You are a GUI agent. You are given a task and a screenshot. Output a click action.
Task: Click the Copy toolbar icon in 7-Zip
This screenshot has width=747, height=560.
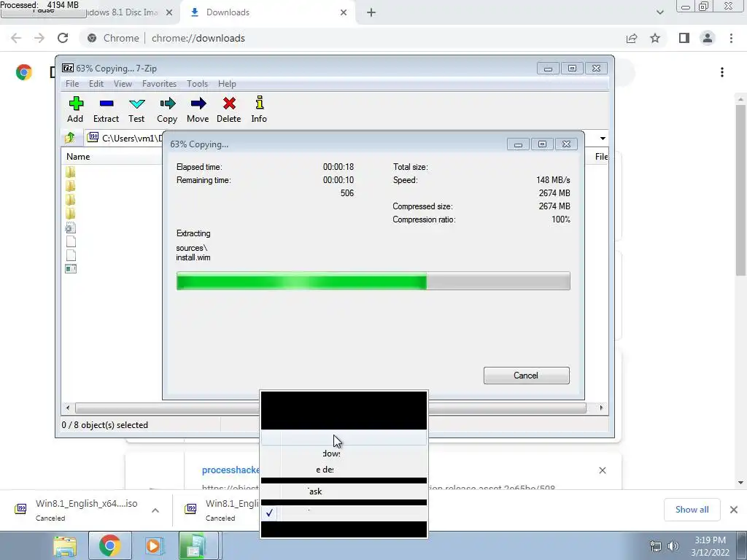coord(167,109)
